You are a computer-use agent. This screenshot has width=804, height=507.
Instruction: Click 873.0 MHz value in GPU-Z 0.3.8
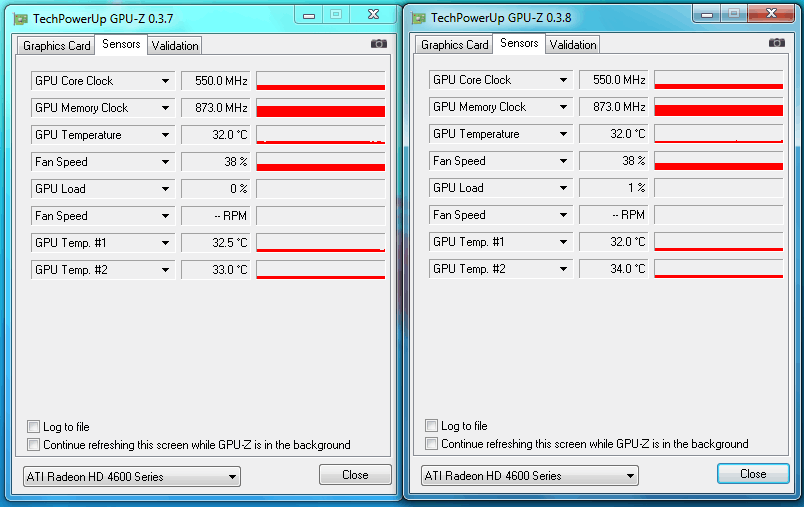[614, 107]
